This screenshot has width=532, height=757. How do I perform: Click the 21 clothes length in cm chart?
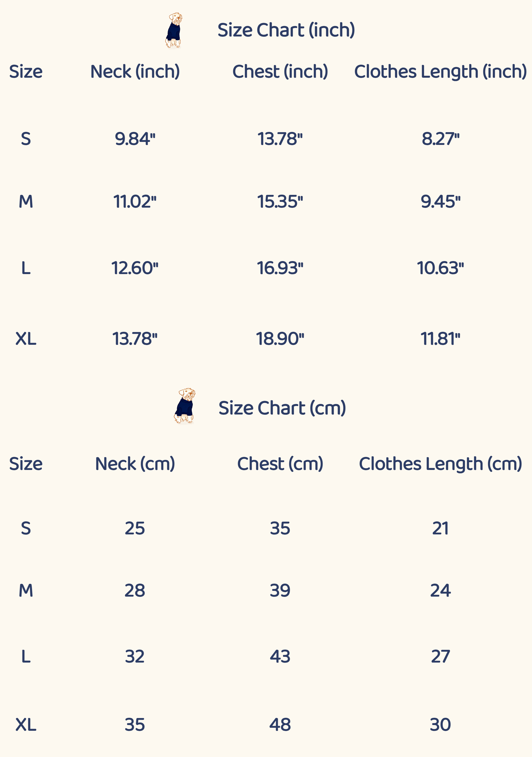[x=440, y=528]
